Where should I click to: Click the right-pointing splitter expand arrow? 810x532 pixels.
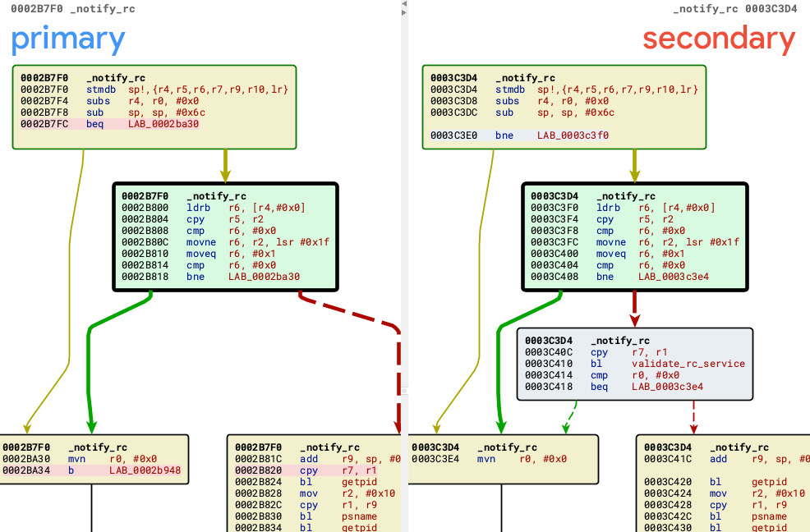tap(404, 11)
